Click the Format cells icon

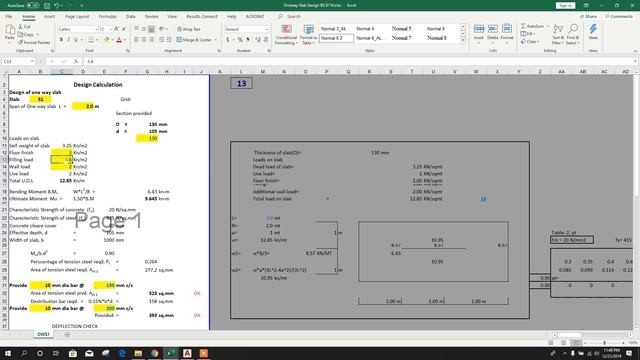tap(507, 29)
